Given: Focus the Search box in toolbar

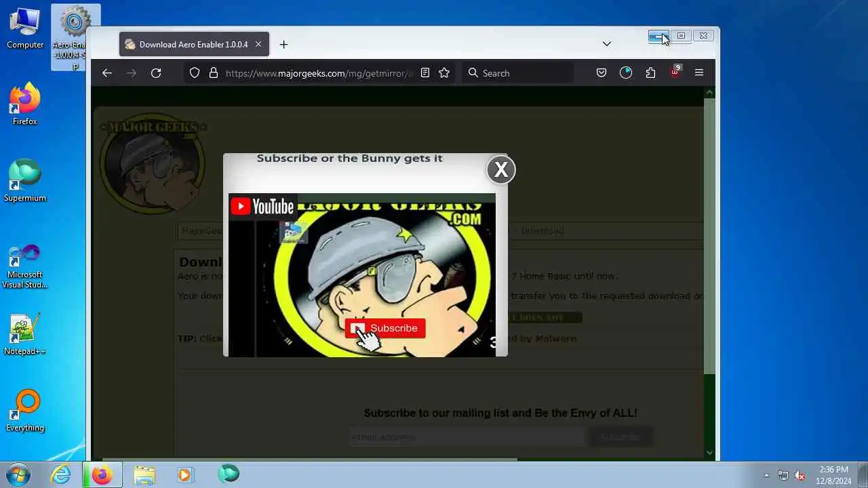Looking at the screenshot, I should coord(519,73).
